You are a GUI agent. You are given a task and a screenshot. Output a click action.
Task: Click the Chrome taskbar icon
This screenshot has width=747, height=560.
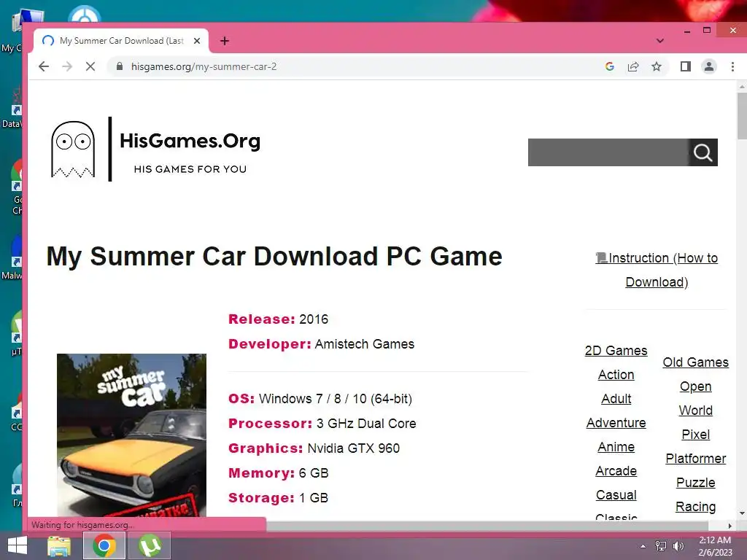(104, 545)
